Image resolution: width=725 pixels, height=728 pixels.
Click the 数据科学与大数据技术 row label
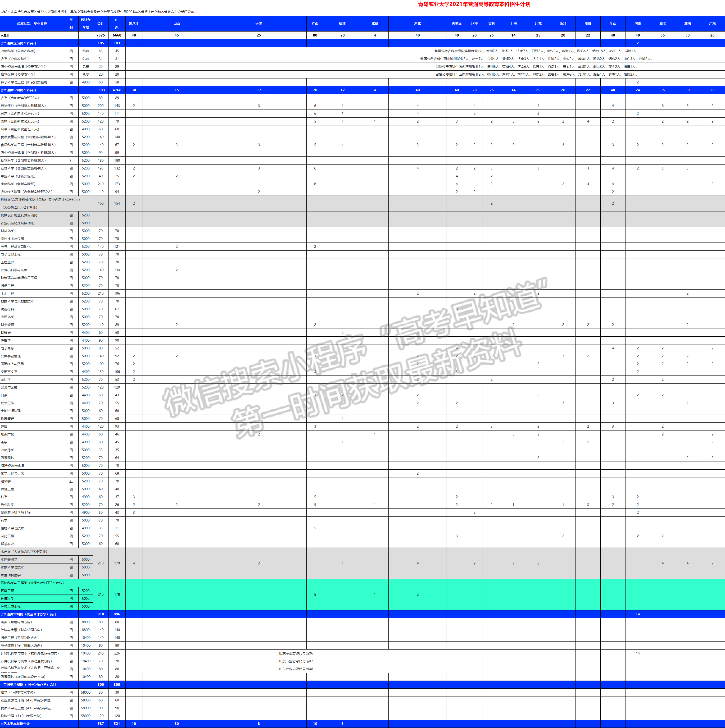(x=17, y=302)
